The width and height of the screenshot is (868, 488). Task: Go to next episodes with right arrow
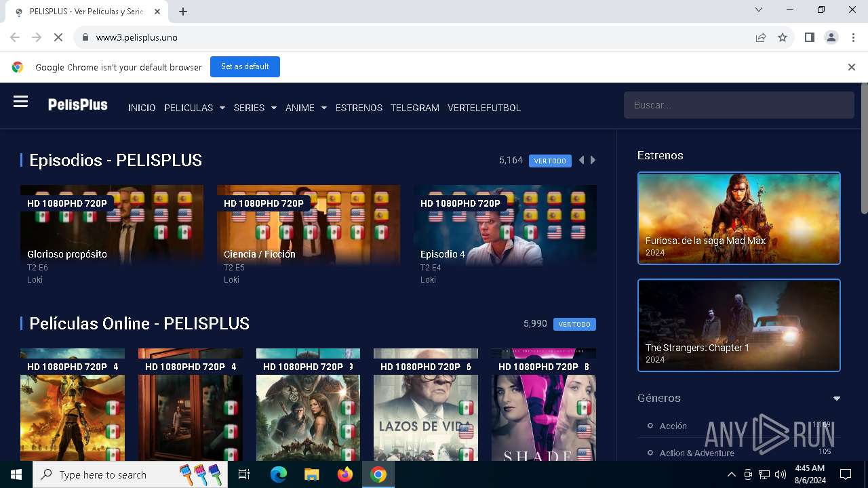[x=593, y=161]
